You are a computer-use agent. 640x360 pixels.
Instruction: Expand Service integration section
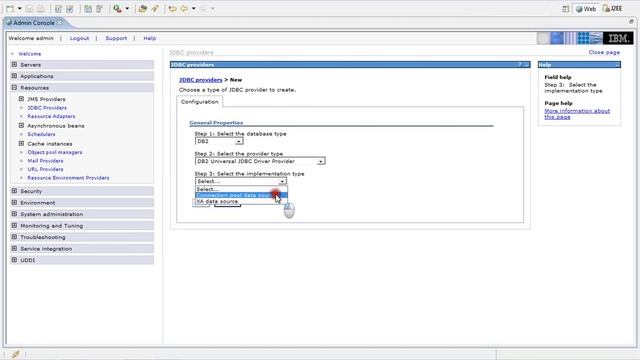tap(14, 248)
